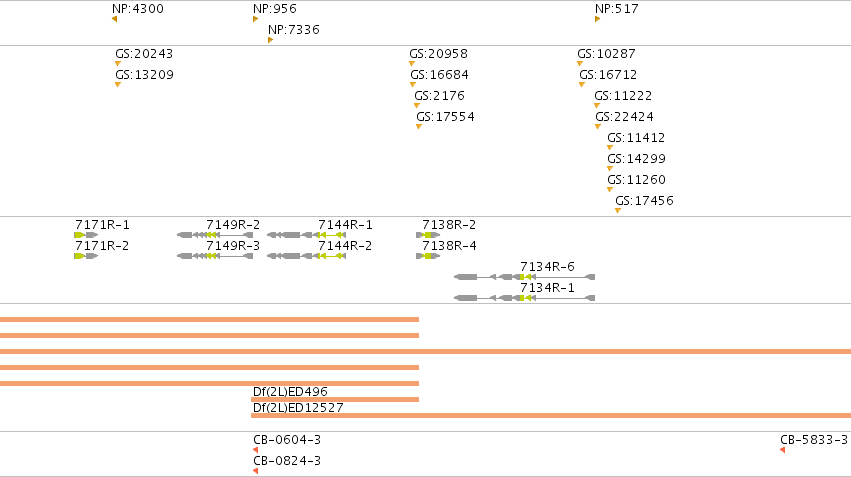Click the NP:517 insertion label
Viewport: 851px width, 477px height.
(617, 9)
